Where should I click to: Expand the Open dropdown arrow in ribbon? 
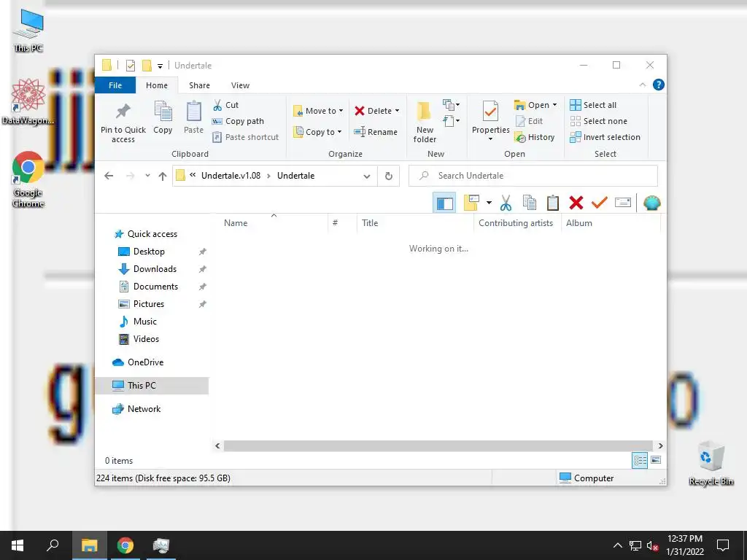tap(554, 105)
